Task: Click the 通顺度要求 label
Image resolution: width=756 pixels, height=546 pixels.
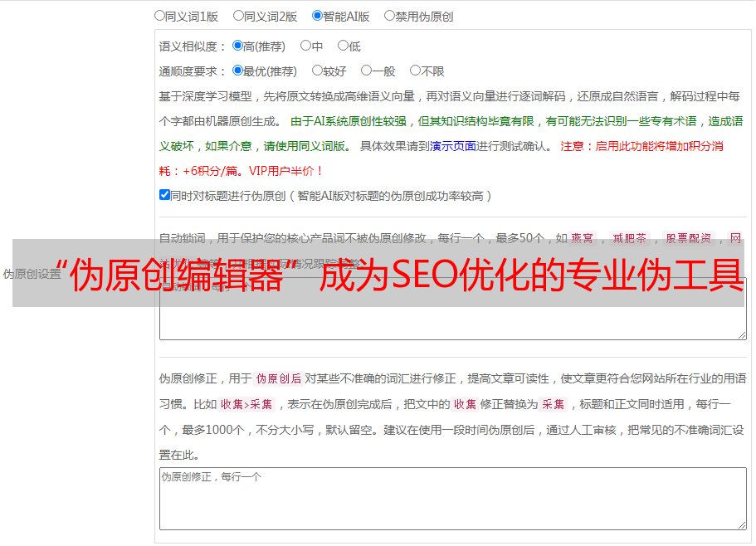Action: pos(192,71)
